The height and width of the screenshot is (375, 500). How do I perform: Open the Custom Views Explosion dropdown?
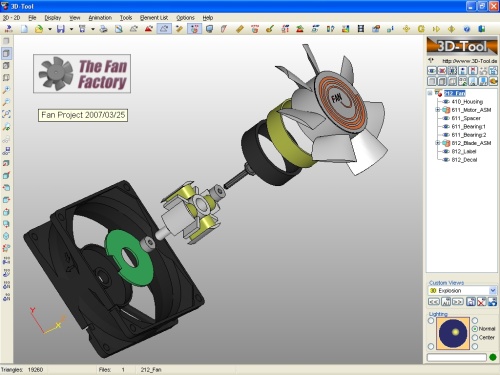point(493,291)
